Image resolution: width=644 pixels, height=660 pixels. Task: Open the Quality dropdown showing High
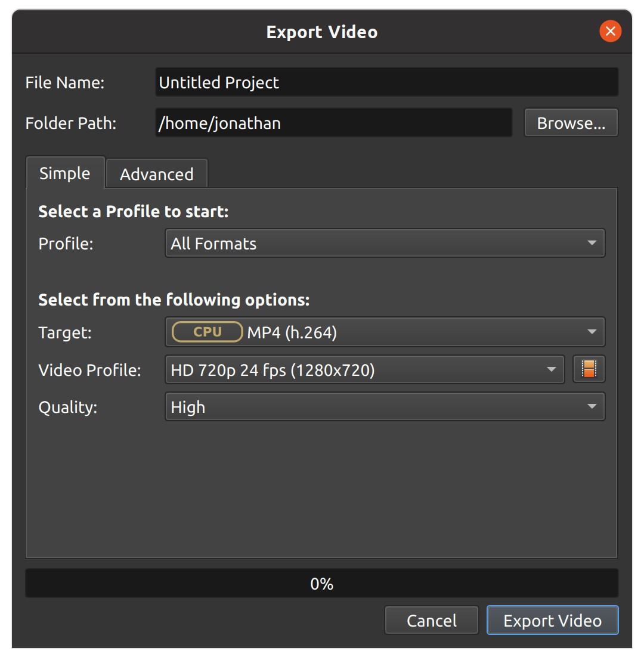[x=385, y=406]
